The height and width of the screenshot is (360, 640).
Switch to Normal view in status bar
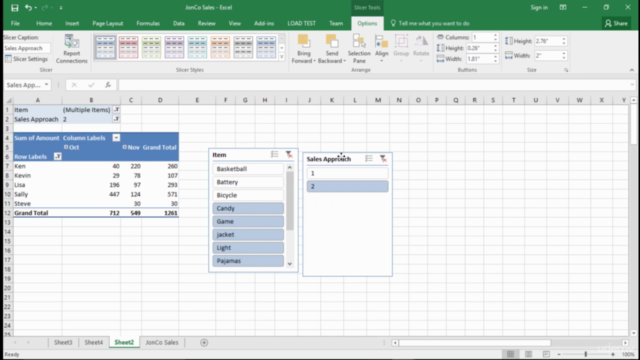point(510,354)
